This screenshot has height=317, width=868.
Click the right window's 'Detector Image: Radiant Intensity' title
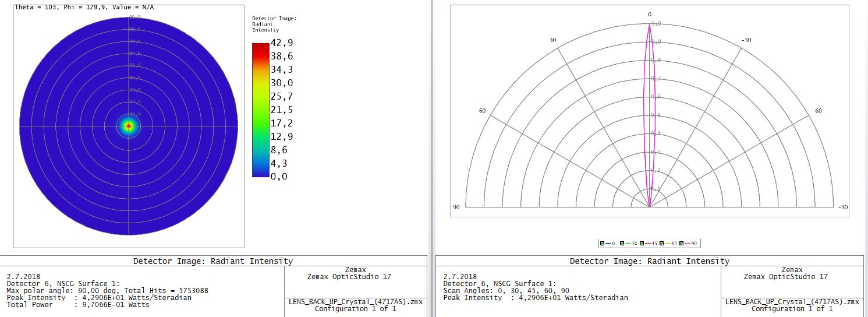pos(649,261)
